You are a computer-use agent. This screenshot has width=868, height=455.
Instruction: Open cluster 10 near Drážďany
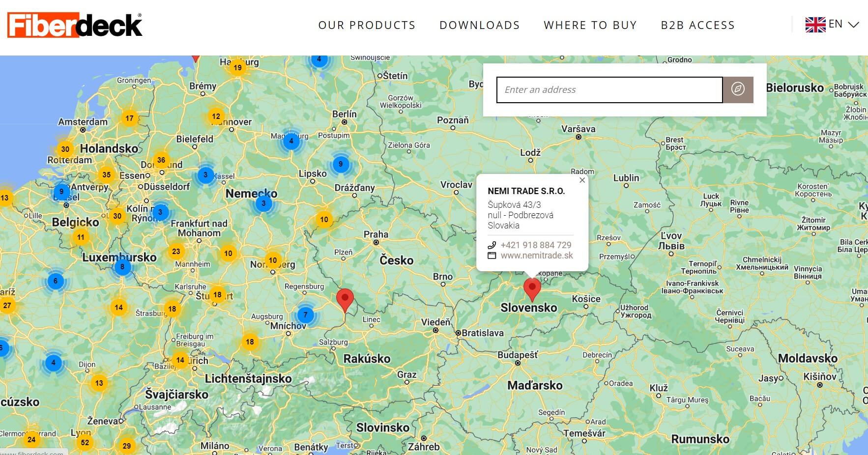coord(324,220)
